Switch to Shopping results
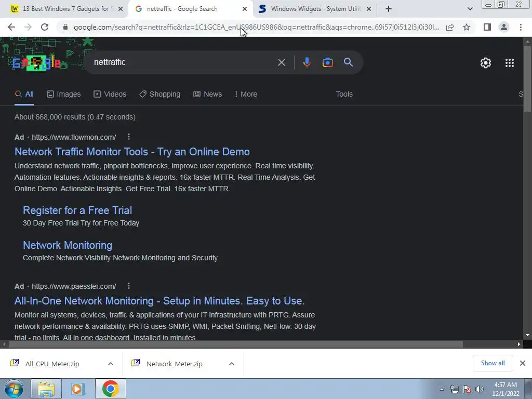 160,95
